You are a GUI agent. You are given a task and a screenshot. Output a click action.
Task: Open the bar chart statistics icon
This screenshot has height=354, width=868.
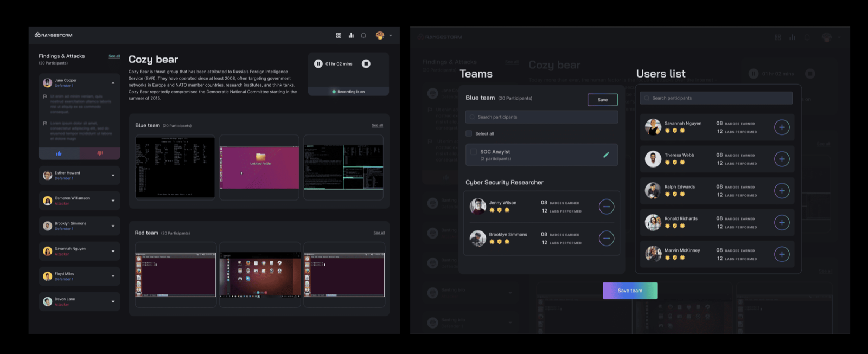[351, 35]
